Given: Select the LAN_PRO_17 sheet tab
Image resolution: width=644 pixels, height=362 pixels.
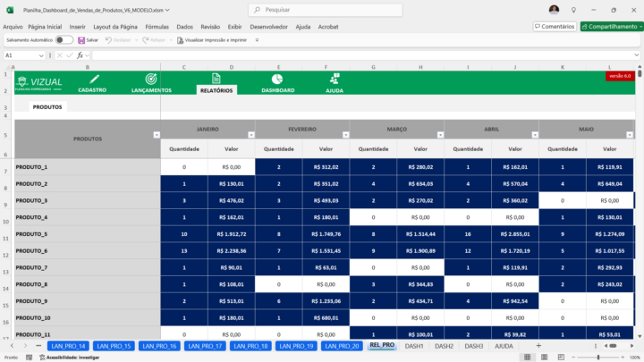Looking at the screenshot, I should [203, 346].
